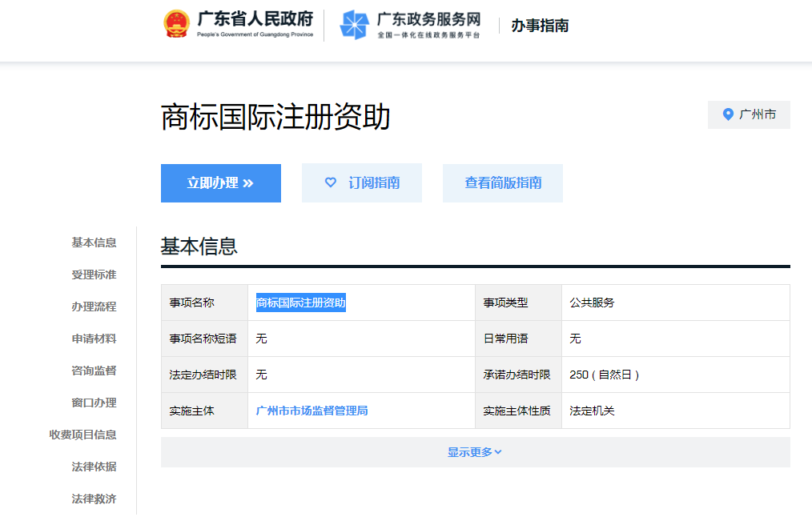Expand the 显示更多 section
812x521 pixels.
[476, 452]
